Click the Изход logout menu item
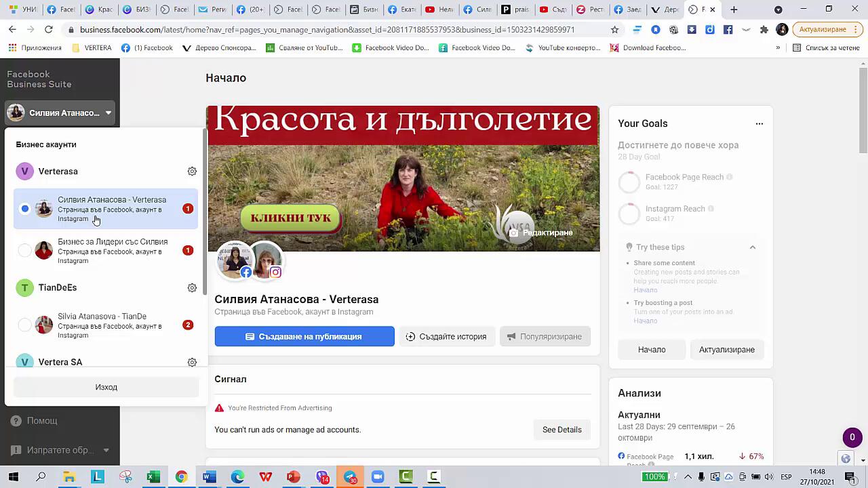The width and height of the screenshot is (868, 488). (106, 387)
